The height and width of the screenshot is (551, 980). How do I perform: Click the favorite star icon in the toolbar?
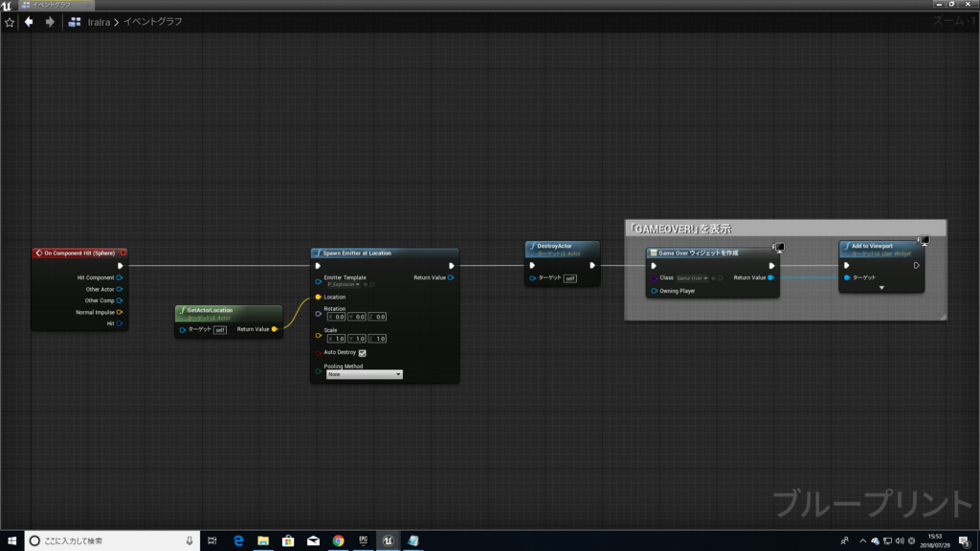coord(10,23)
